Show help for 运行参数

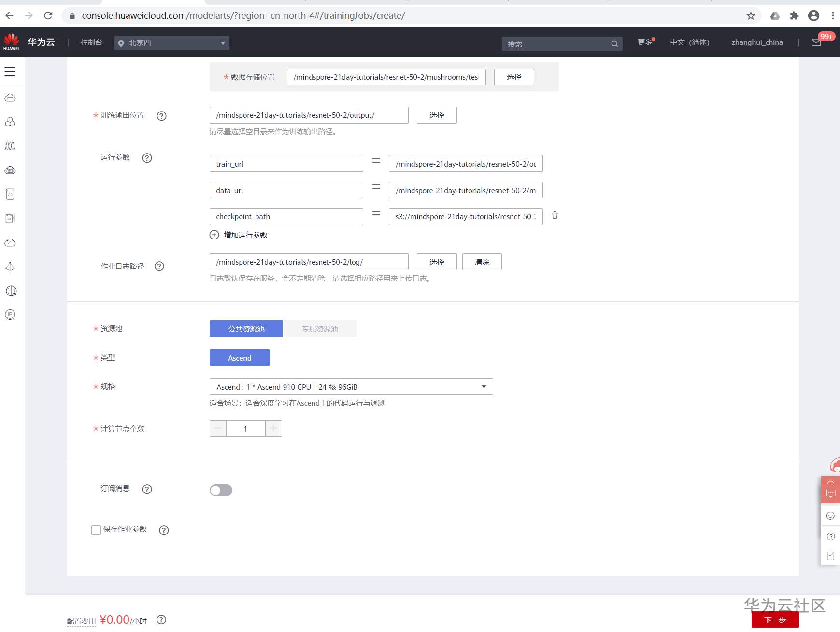(x=147, y=158)
